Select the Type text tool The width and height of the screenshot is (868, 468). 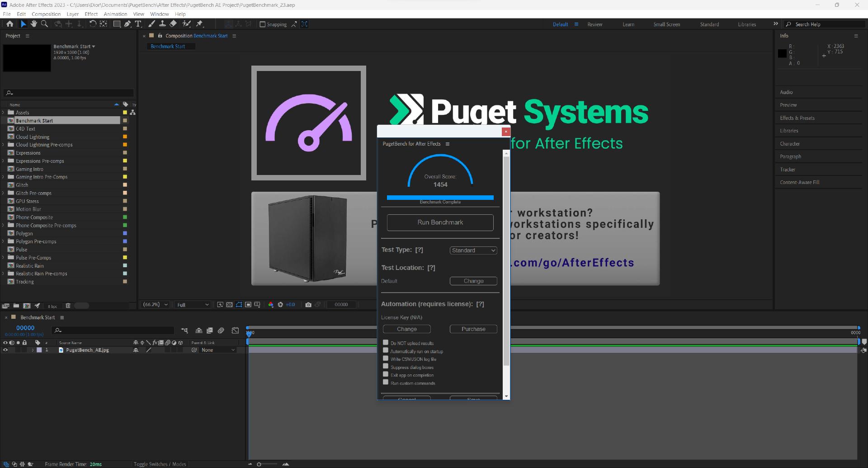pos(138,24)
